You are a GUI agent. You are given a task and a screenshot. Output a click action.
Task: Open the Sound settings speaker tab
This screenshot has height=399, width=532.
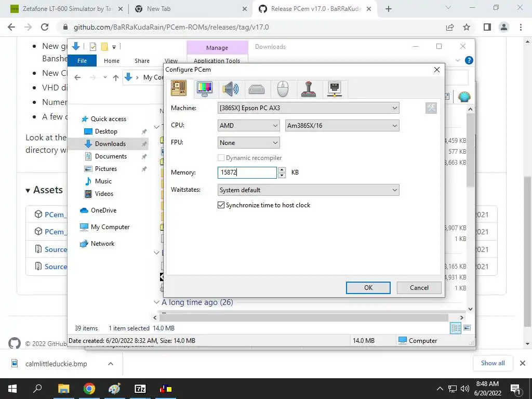coord(230,89)
